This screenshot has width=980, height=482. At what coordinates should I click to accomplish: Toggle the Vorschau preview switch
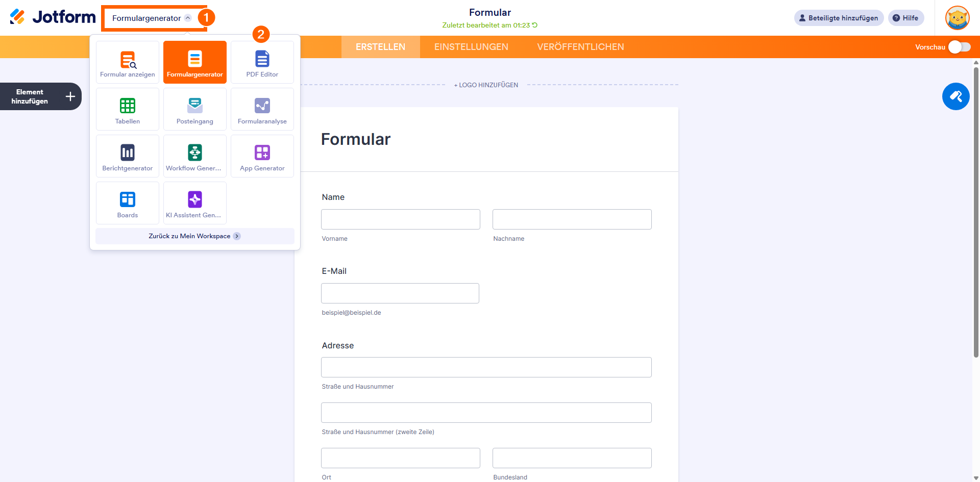point(960,47)
